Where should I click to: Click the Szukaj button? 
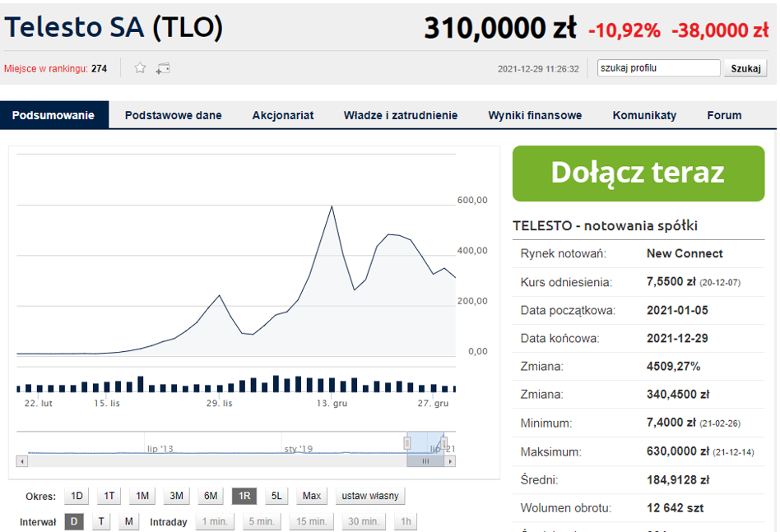(x=745, y=68)
